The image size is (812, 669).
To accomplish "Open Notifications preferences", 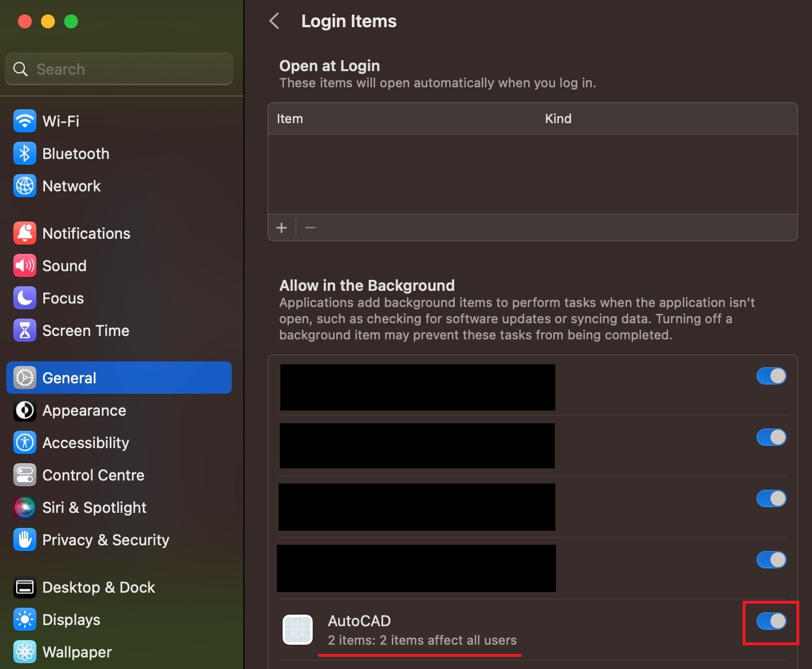I will (86, 233).
